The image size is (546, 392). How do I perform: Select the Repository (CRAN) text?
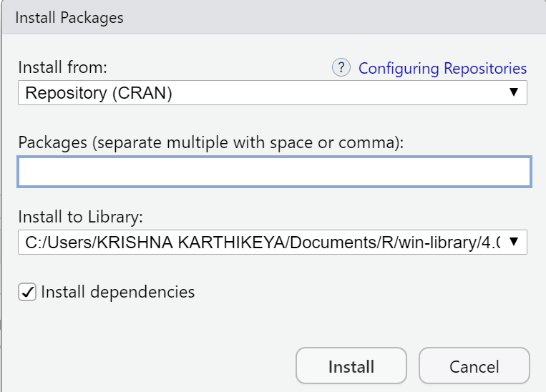[x=99, y=93]
